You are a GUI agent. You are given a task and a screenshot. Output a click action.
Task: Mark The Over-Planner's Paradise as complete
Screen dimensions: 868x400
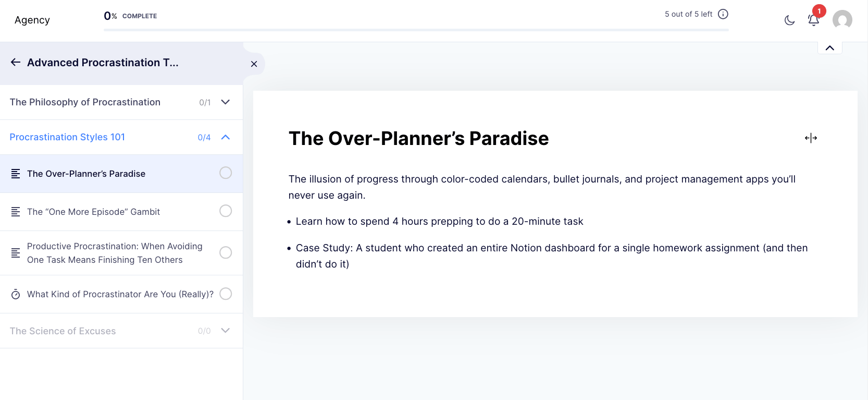point(226,173)
